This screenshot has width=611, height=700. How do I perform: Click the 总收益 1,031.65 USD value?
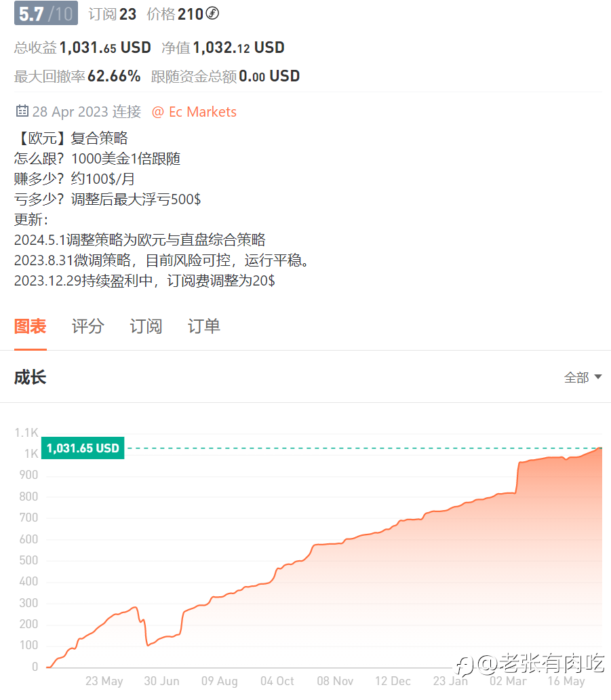[105, 47]
